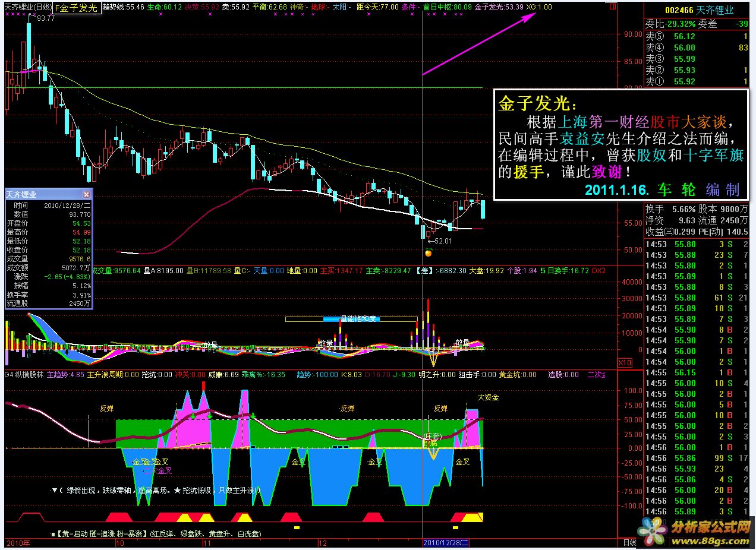Click the 数值 93.770 row in the info popup
Screen dimensions: 756x550
(49, 214)
